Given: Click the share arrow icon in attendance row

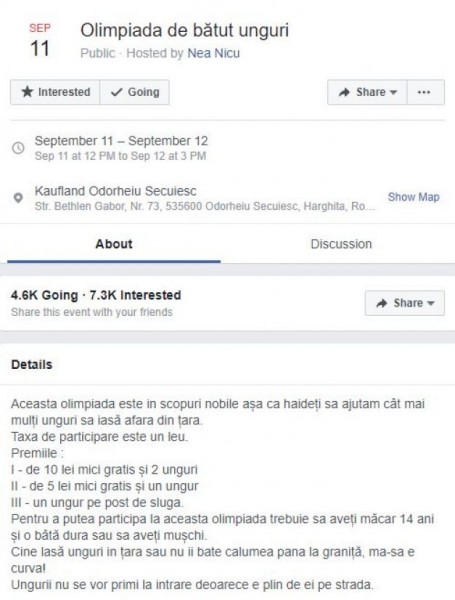Looking at the screenshot, I should click(x=382, y=303).
